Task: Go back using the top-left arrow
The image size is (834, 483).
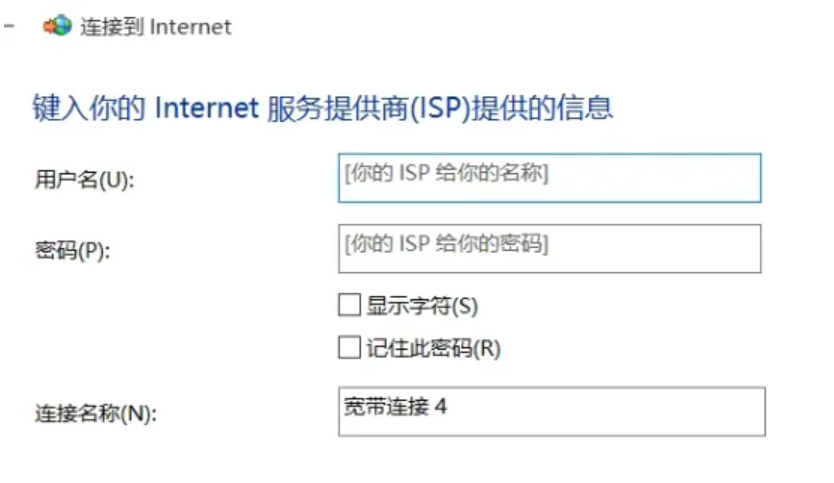Action: [x=9, y=27]
